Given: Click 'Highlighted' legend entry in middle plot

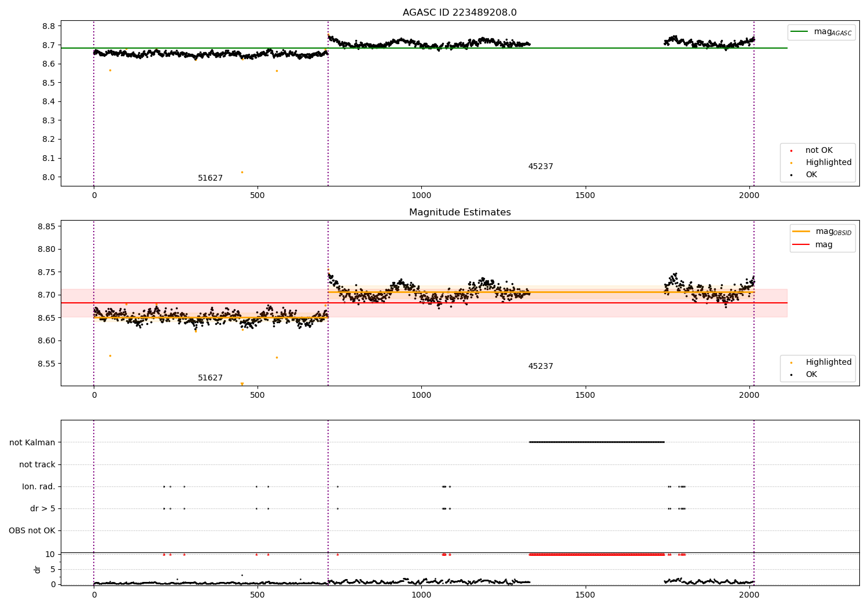Looking at the screenshot, I should (829, 362).
